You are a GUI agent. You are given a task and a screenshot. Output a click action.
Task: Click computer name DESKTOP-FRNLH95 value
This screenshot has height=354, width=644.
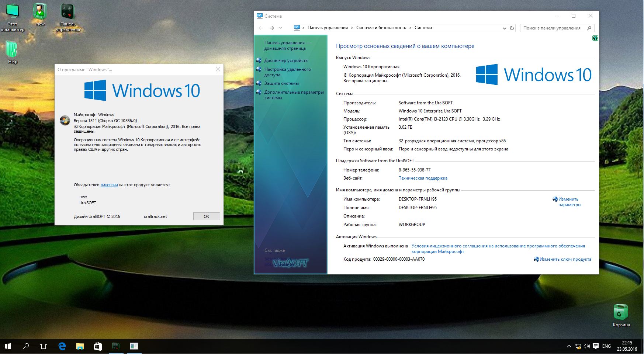point(418,199)
